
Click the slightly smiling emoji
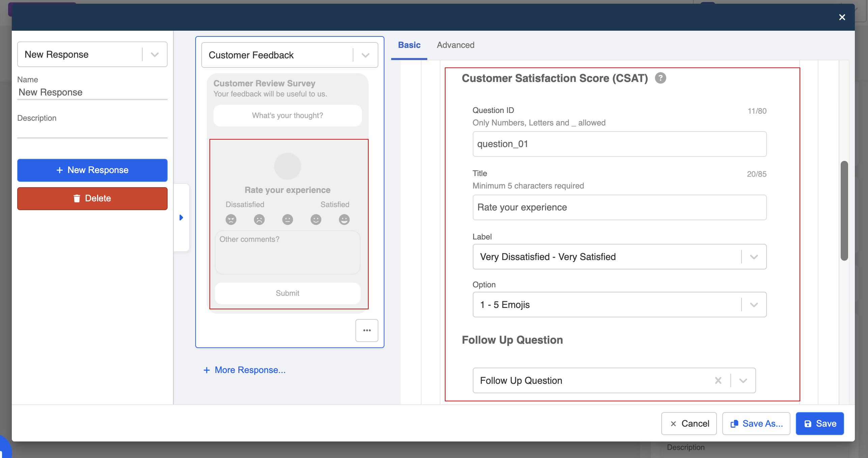coord(316,220)
